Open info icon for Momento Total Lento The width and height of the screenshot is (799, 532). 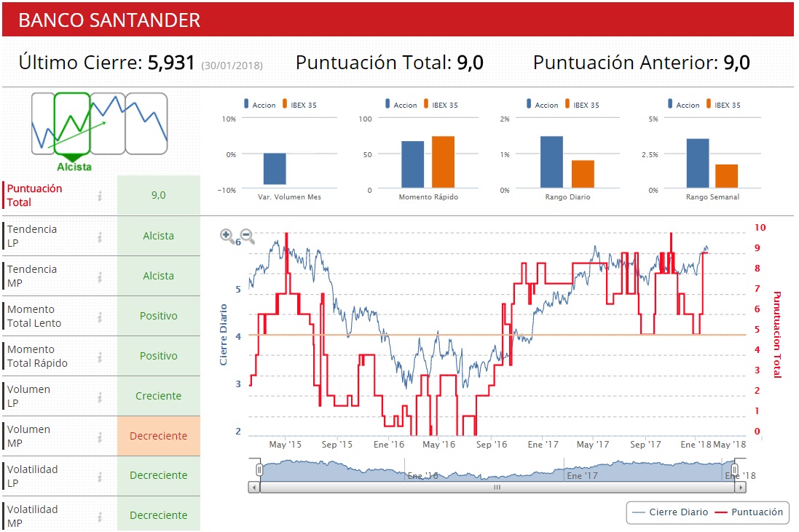[100, 317]
